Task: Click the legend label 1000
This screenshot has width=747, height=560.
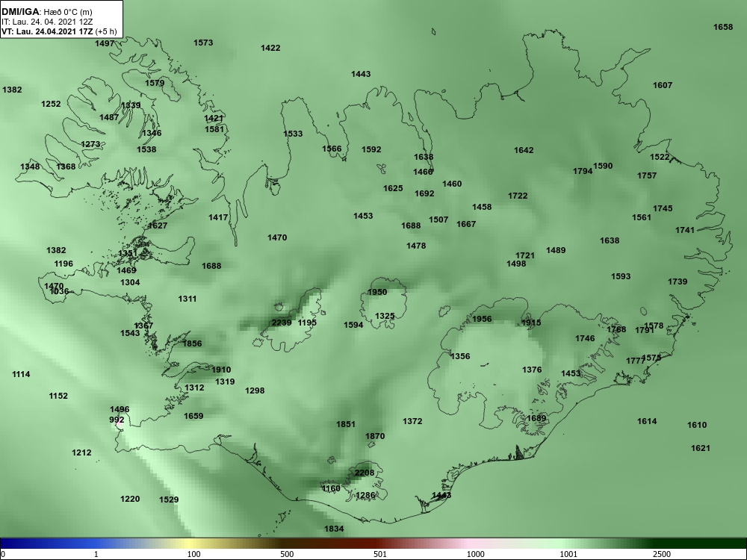Action: (x=475, y=554)
